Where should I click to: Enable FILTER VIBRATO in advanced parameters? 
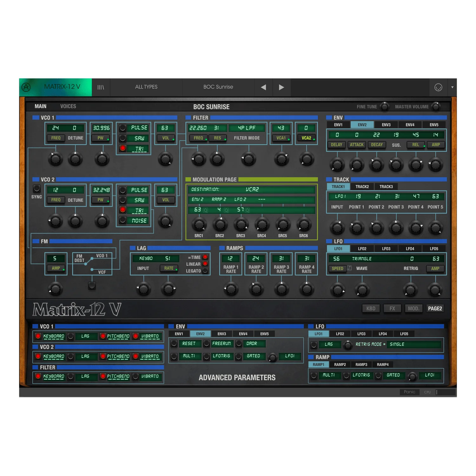point(136,376)
